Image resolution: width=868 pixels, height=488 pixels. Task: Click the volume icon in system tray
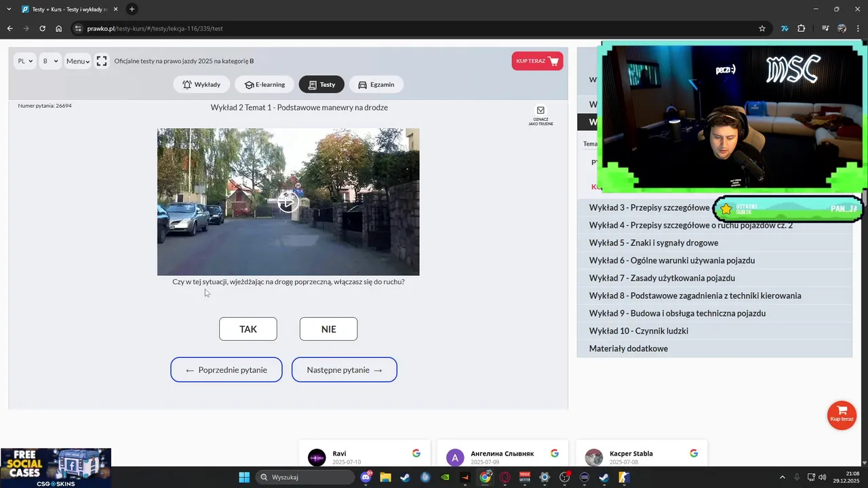click(x=822, y=477)
